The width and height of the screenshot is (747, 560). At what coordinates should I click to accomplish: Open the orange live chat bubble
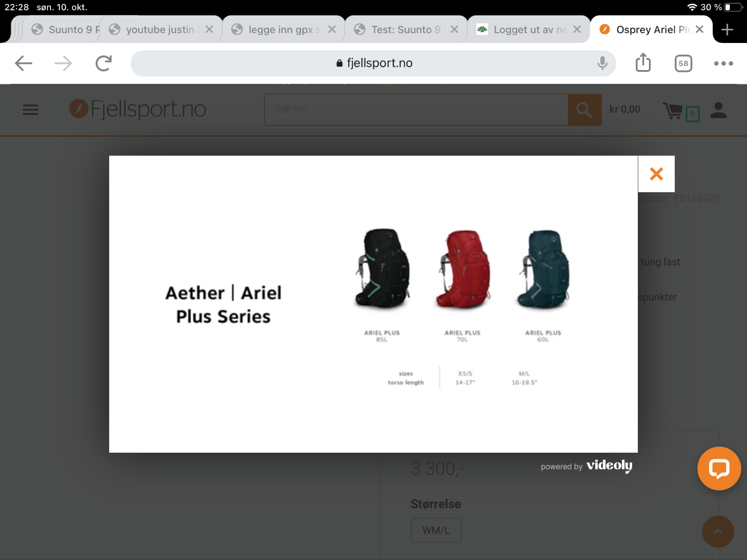click(719, 468)
